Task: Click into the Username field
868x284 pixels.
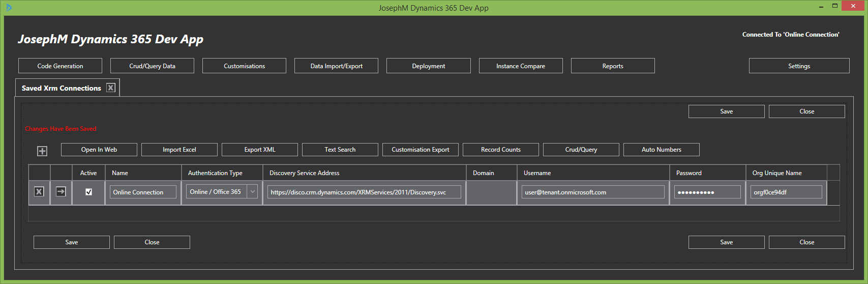Action: (x=593, y=192)
